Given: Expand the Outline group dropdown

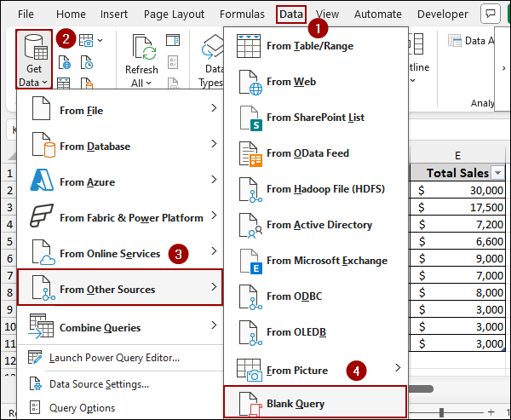Looking at the screenshot, I should click(x=412, y=80).
